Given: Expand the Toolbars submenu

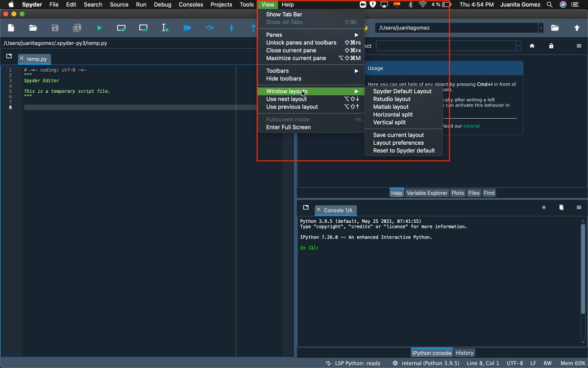Looking at the screenshot, I should (311, 71).
